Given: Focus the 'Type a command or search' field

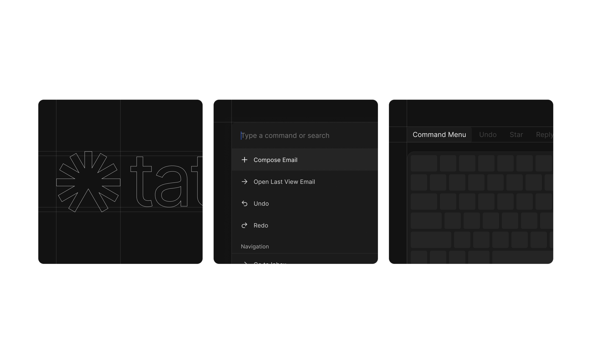Looking at the screenshot, I should click(x=305, y=136).
